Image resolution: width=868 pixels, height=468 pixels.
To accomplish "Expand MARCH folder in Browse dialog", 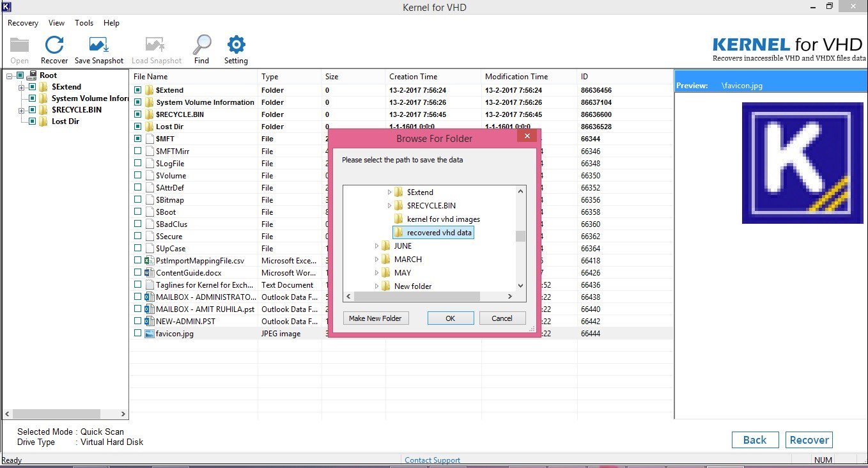I will pyautogui.click(x=376, y=260).
